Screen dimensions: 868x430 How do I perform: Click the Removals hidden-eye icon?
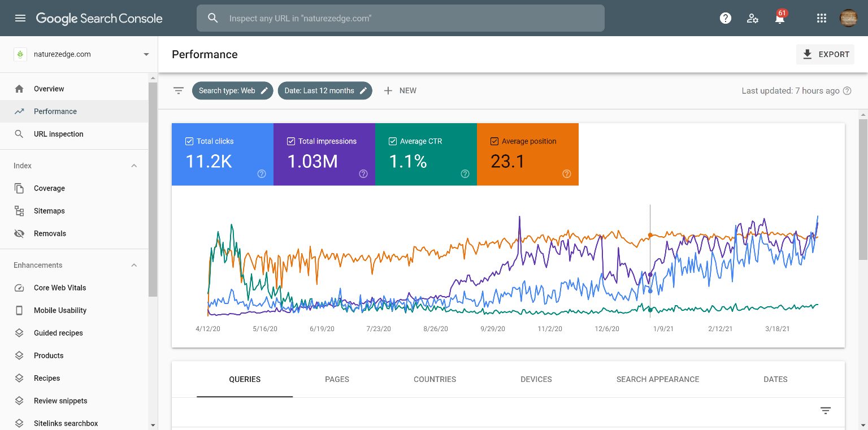[x=19, y=233]
